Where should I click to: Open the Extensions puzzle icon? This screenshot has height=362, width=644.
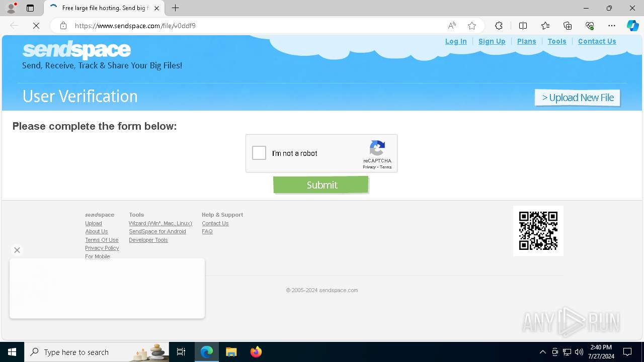(x=499, y=26)
